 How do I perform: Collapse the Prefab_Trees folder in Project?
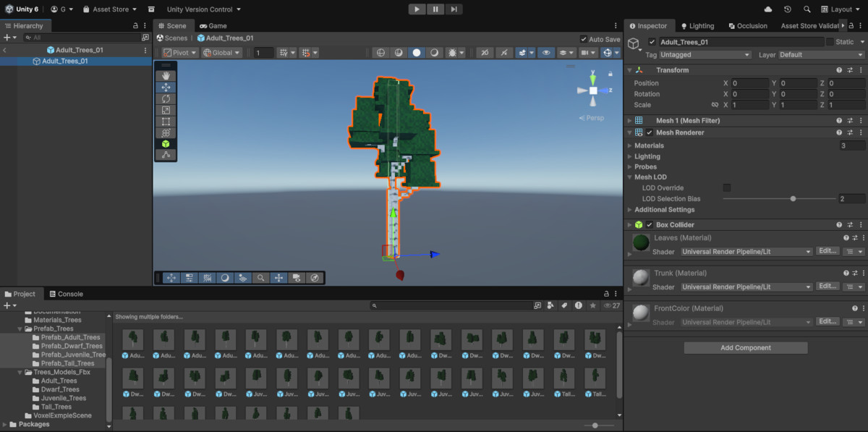(20, 329)
